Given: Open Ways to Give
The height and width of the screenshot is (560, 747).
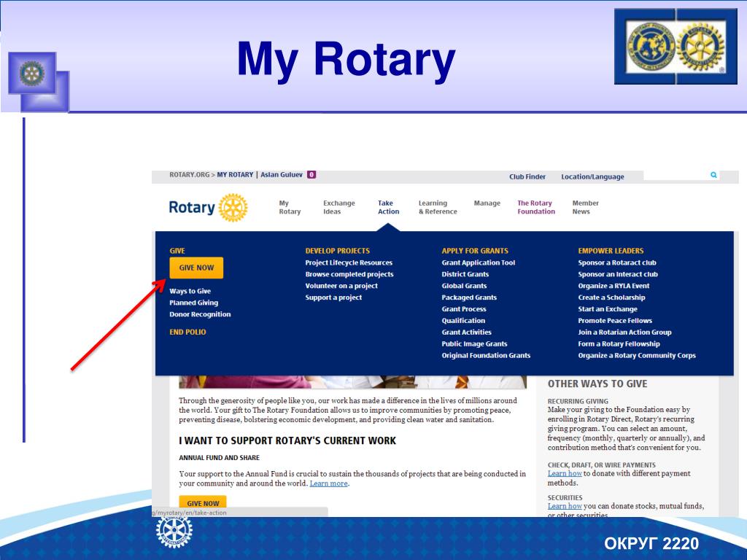Looking at the screenshot, I should pos(190,291).
